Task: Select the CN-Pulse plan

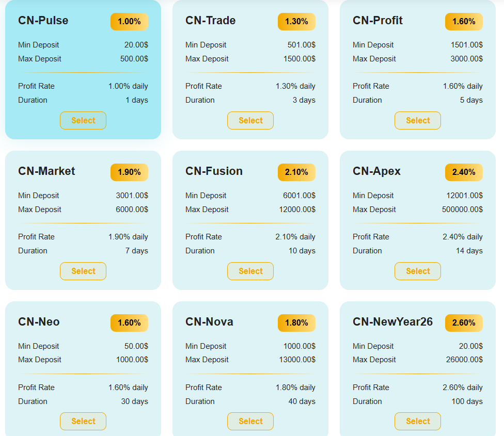Action: [83, 120]
